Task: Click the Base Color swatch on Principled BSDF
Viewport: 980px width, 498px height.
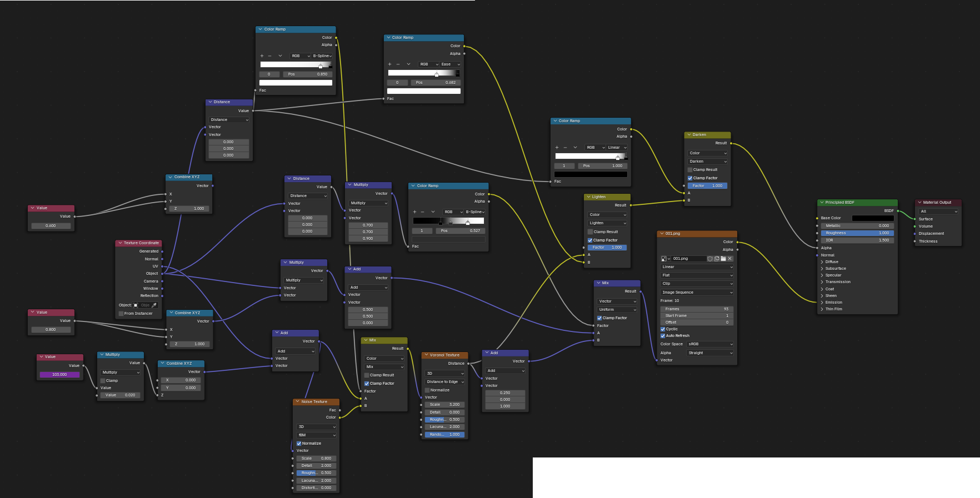Action: [x=873, y=218]
